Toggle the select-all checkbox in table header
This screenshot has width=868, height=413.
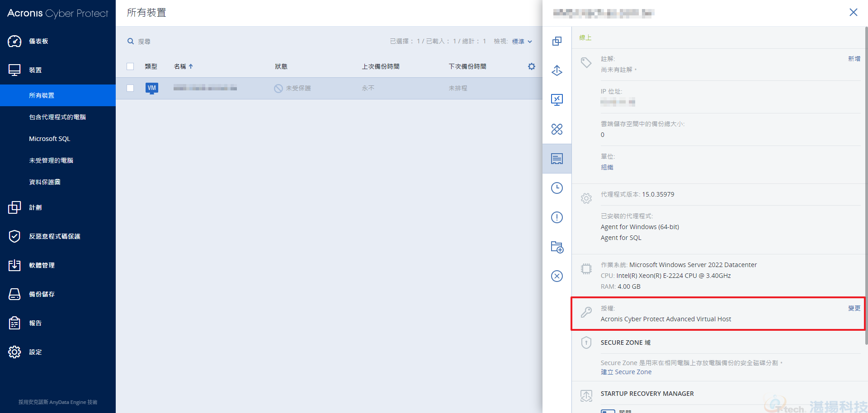point(130,66)
